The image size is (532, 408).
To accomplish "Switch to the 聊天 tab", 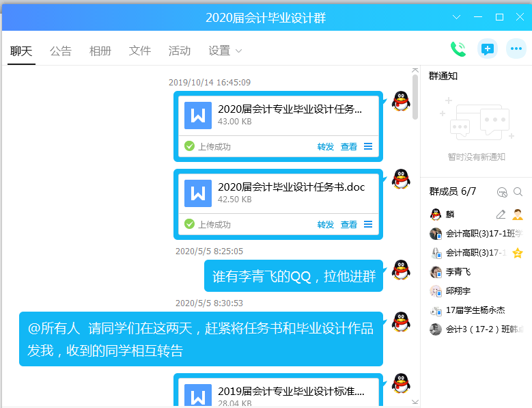I will pos(21,51).
